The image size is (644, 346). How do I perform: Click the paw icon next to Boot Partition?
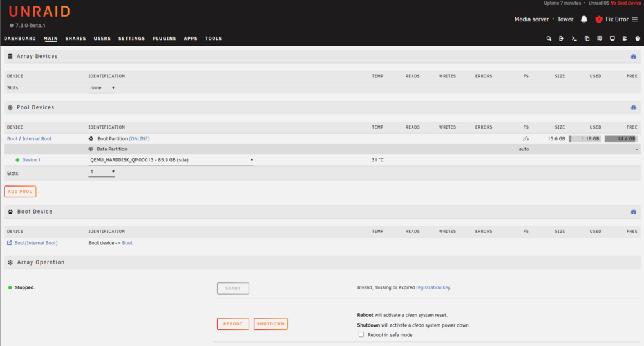(91, 139)
